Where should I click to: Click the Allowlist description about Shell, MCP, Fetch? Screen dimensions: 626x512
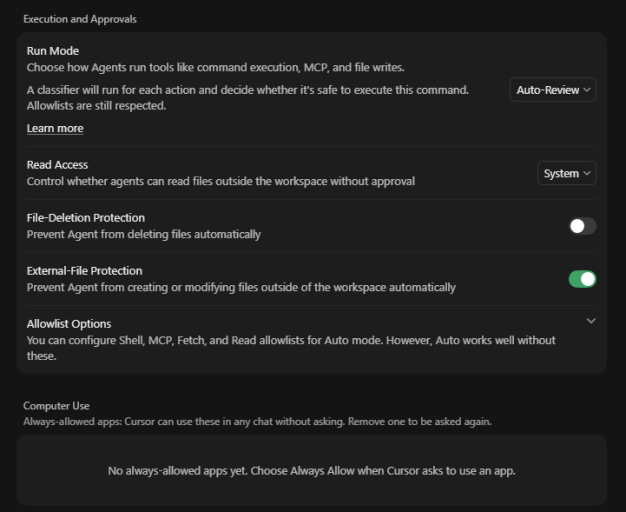(291, 348)
